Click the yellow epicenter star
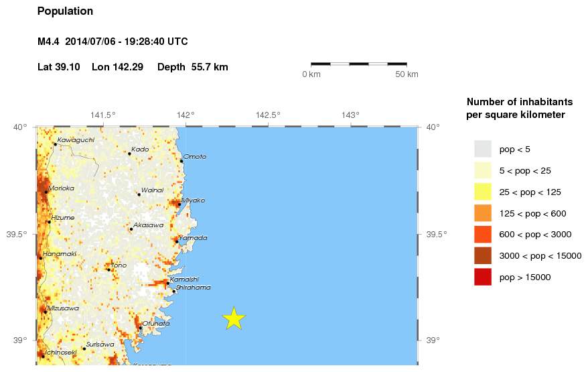 click(234, 318)
